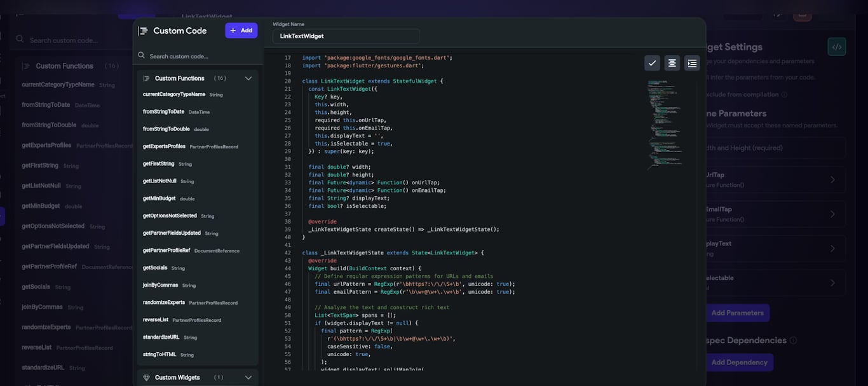
Task: Click the Custom Code header list icon
Action: (143, 31)
